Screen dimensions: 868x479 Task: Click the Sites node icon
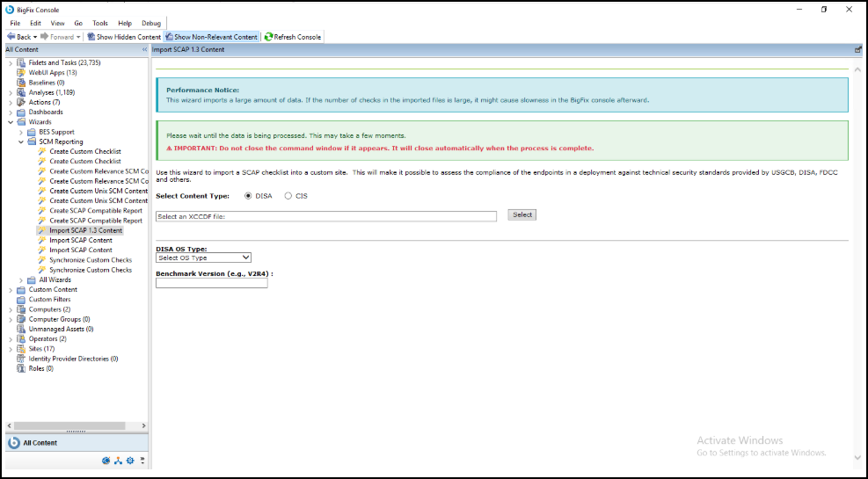(21, 348)
